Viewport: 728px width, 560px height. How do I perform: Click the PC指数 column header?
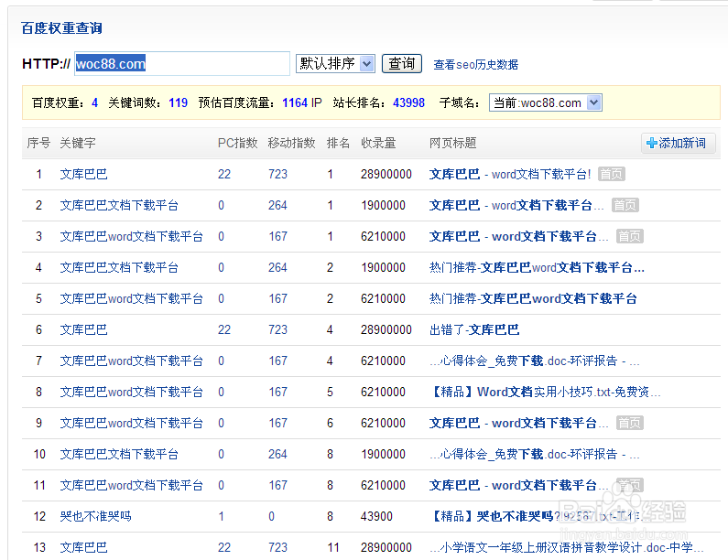point(238,143)
